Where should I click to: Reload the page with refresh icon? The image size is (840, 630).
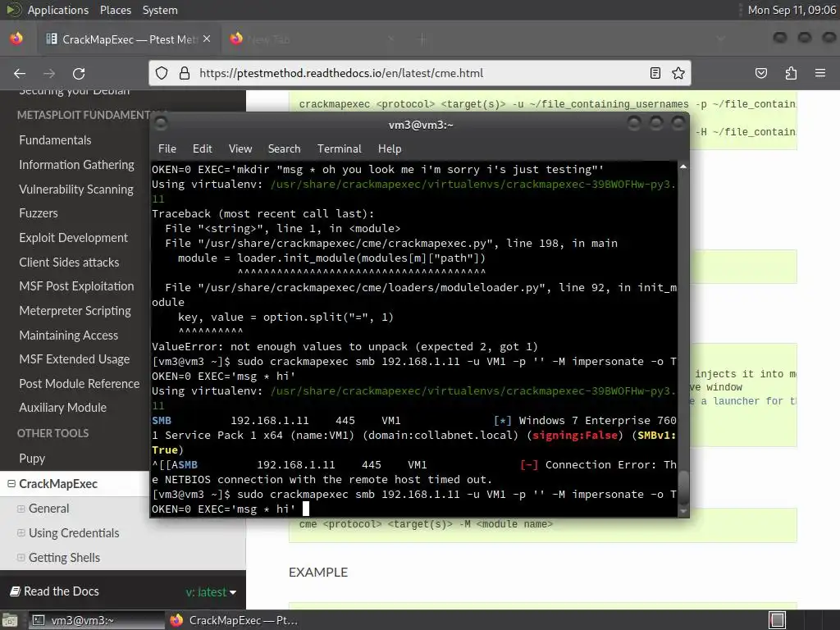tap(79, 73)
